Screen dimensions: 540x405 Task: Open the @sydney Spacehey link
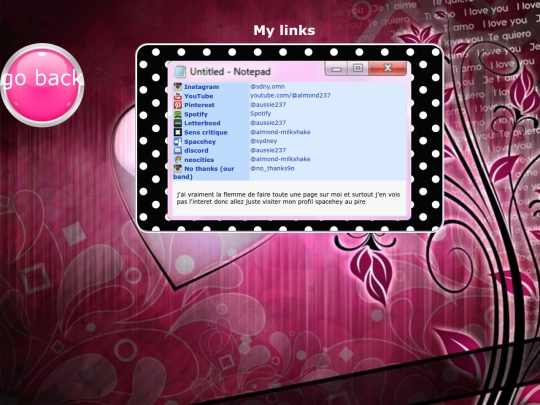click(263, 141)
